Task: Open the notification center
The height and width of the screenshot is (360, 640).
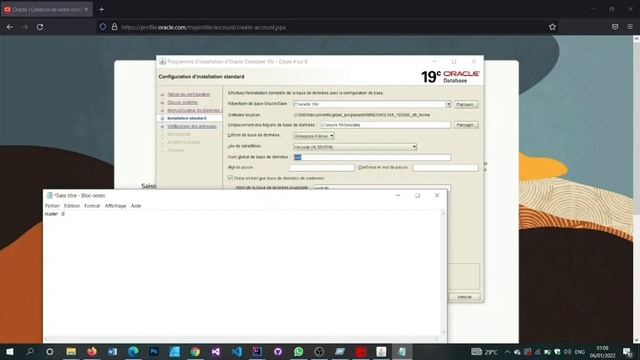Action: point(628,351)
